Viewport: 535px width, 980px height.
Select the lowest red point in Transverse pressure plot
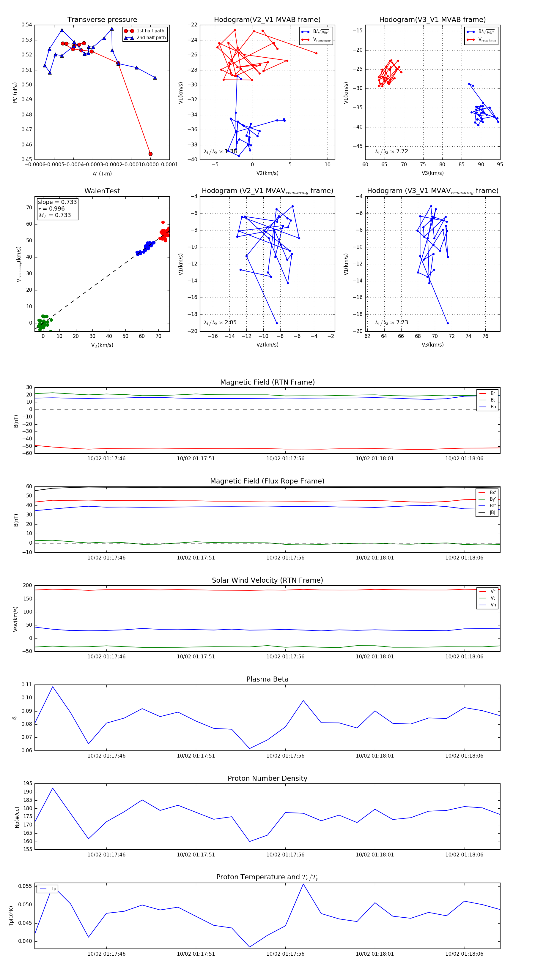click(150, 154)
